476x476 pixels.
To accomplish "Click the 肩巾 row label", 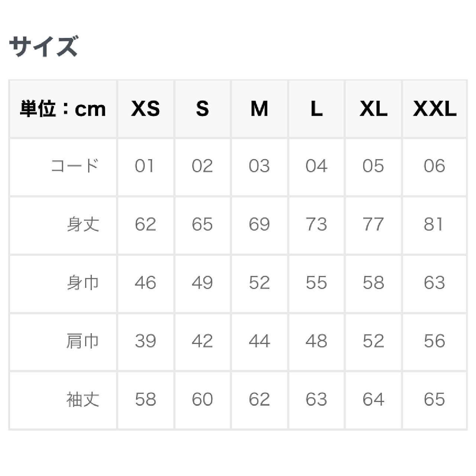I will [x=83, y=341].
